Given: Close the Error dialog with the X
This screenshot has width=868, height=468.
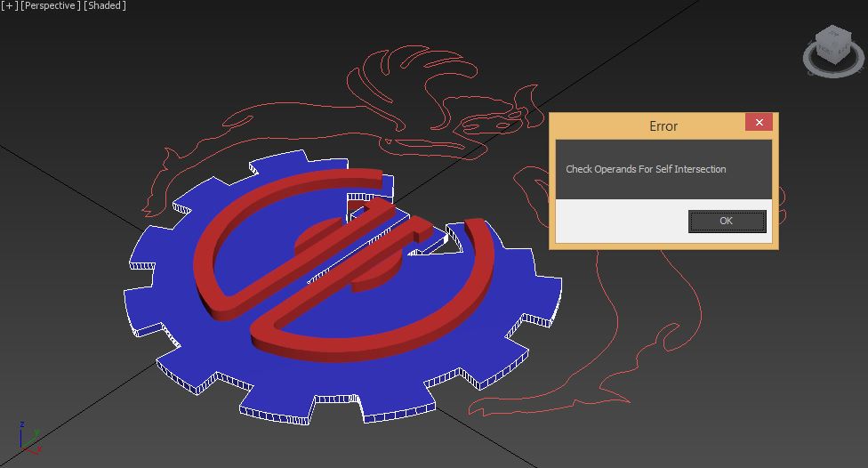Looking at the screenshot, I should point(759,123).
